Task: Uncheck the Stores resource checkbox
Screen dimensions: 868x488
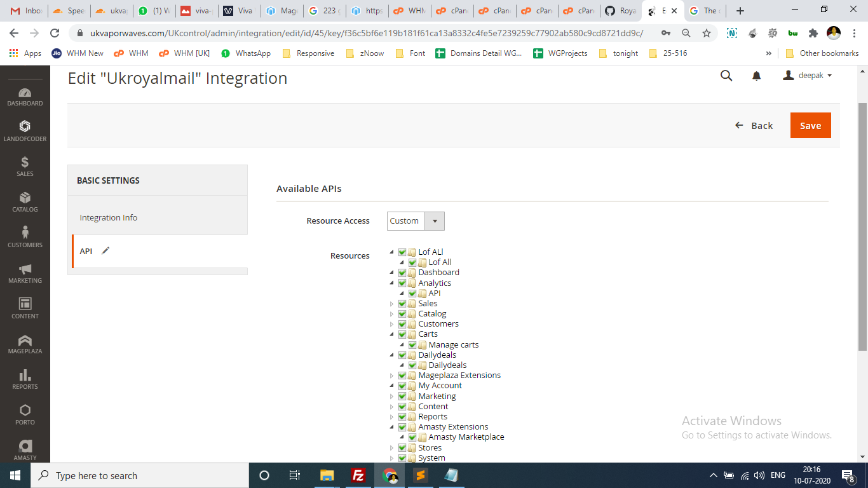Action: click(402, 447)
